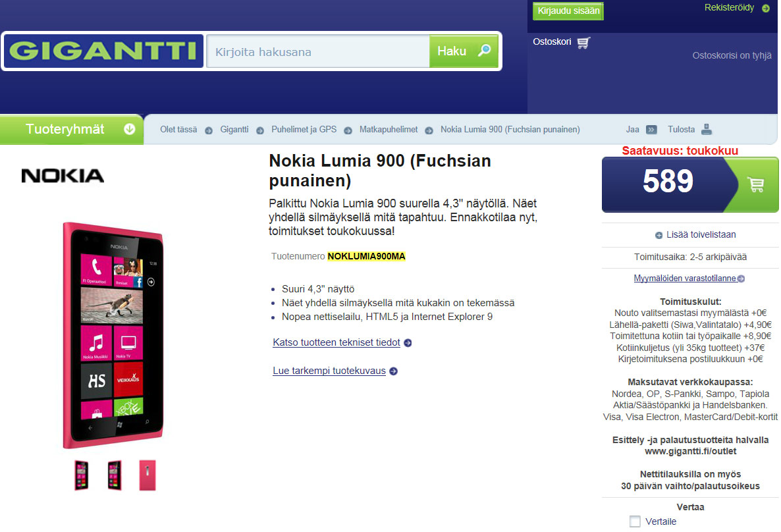This screenshot has height=532, width=781.
Task: Click arrow icon after Katso tuotteen tekniset tiedot
Action: pos(408,343)
